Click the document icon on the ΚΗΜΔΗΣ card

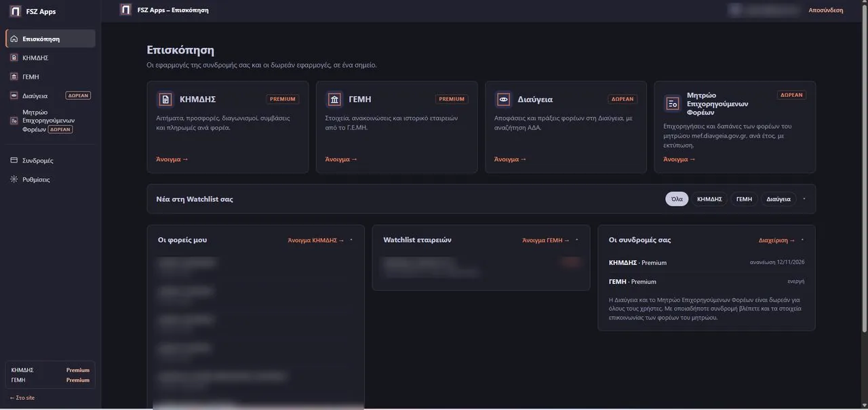pos(165,100)
